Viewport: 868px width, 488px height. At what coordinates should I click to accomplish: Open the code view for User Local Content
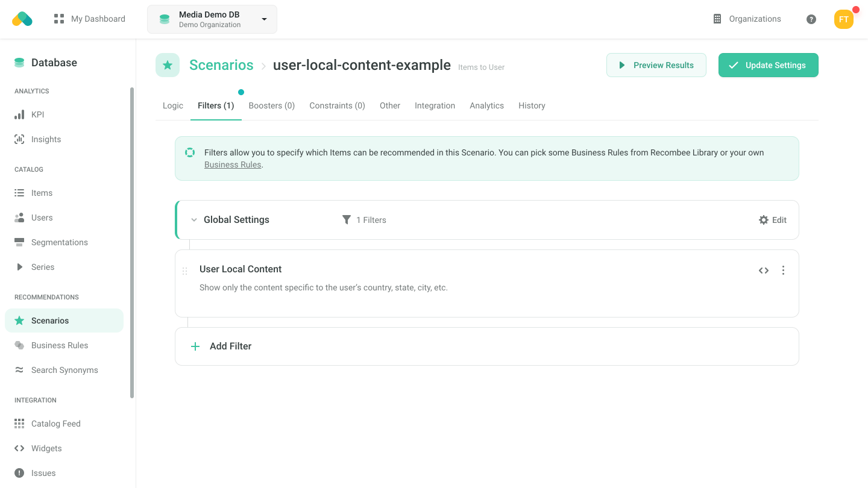click(764, 270)
